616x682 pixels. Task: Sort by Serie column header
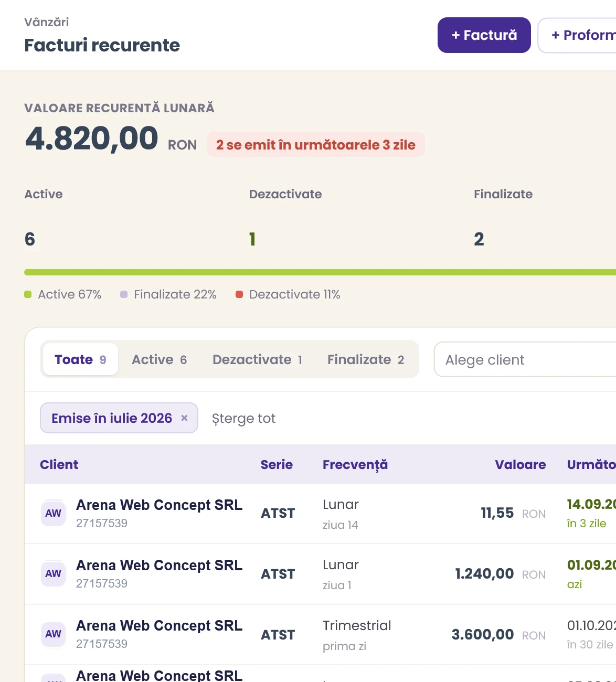click(x=277, y=464)
